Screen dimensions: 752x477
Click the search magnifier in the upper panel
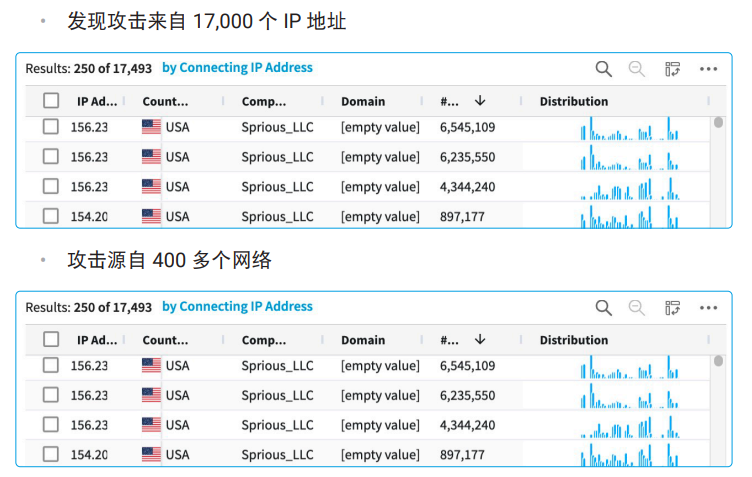[603, 69]
